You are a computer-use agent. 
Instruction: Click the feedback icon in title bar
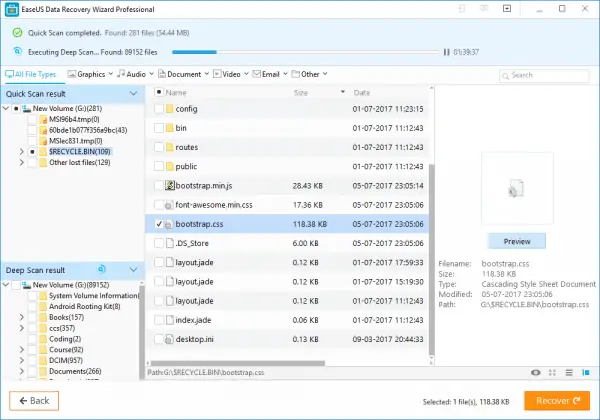(x=484, y=8)
